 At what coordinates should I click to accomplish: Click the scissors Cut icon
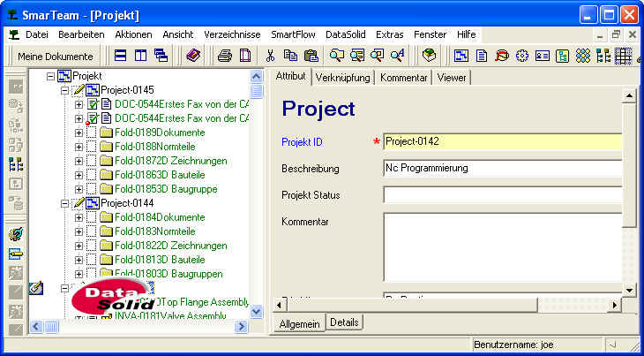point(270,56)
